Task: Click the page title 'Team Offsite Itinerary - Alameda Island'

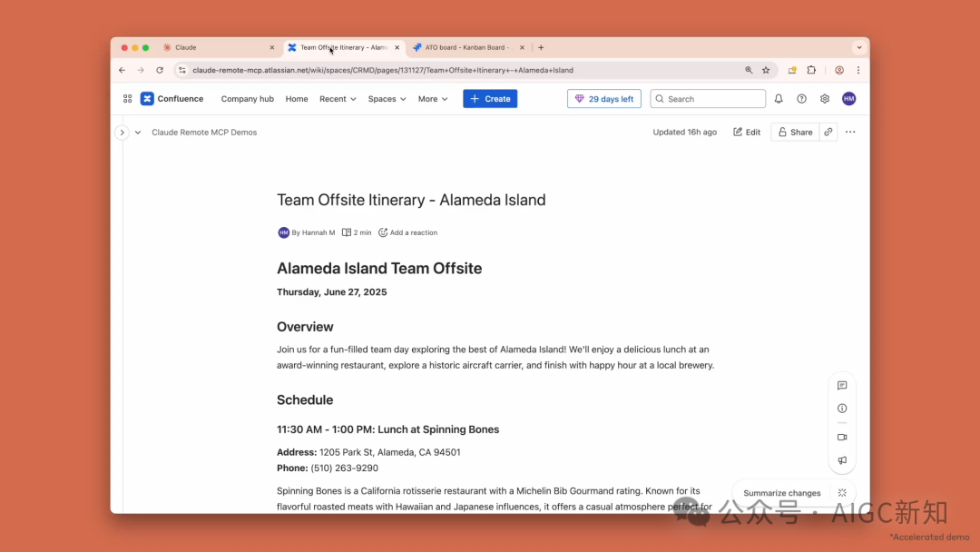Action: point(411,200)
